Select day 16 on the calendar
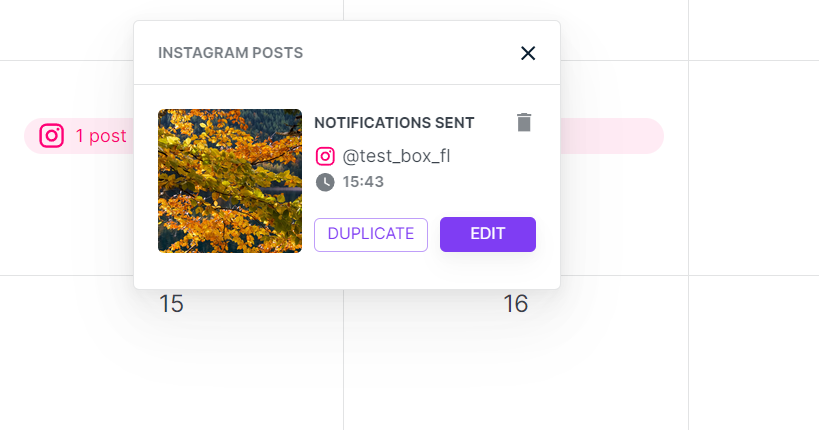This screenshot has height=430, width=819. (515, 304)
